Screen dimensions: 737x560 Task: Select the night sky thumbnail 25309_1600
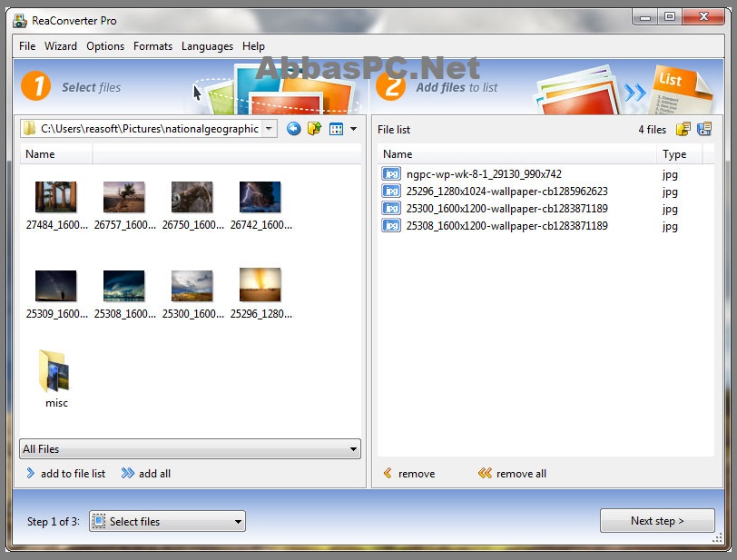[x=56, y=285]
